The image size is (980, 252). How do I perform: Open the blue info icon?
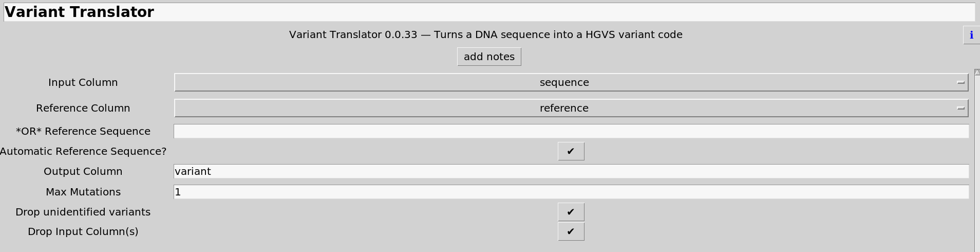971,35
